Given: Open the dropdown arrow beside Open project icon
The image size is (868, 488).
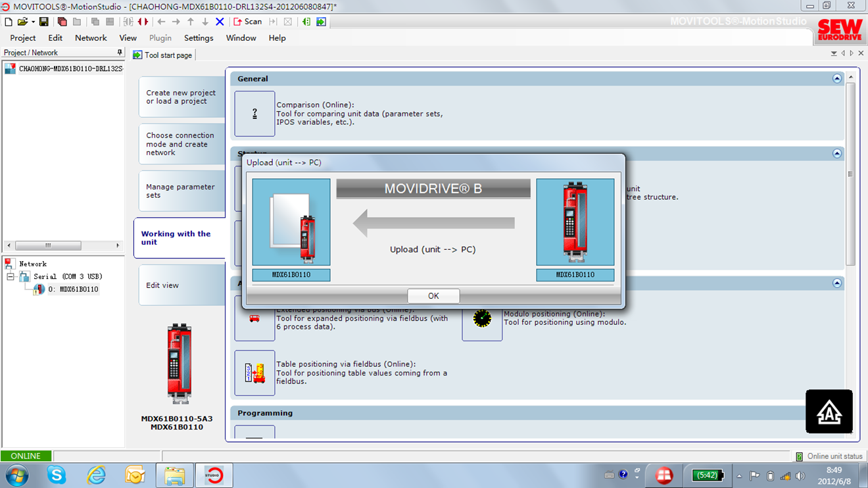Looking at the screenshot, I should pos(33,22).
